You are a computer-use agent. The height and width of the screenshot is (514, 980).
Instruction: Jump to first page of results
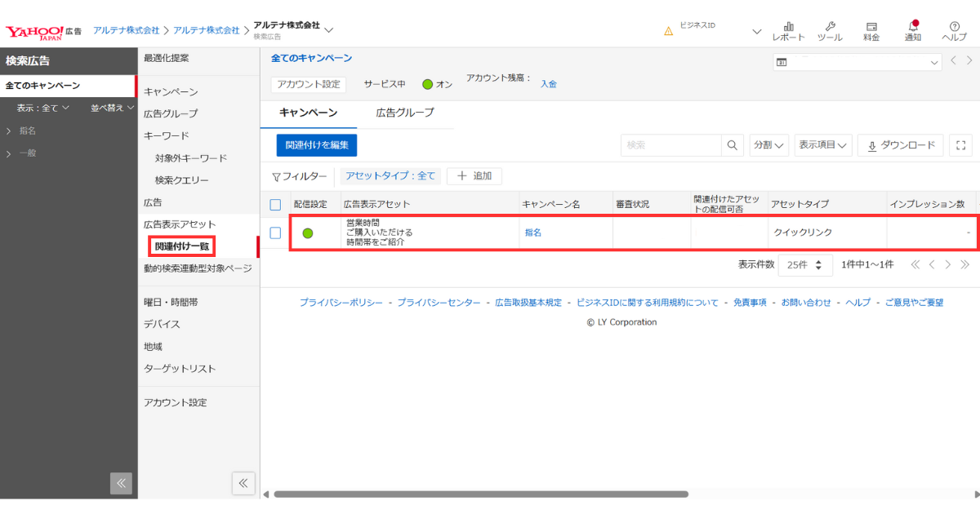point(915,264)
